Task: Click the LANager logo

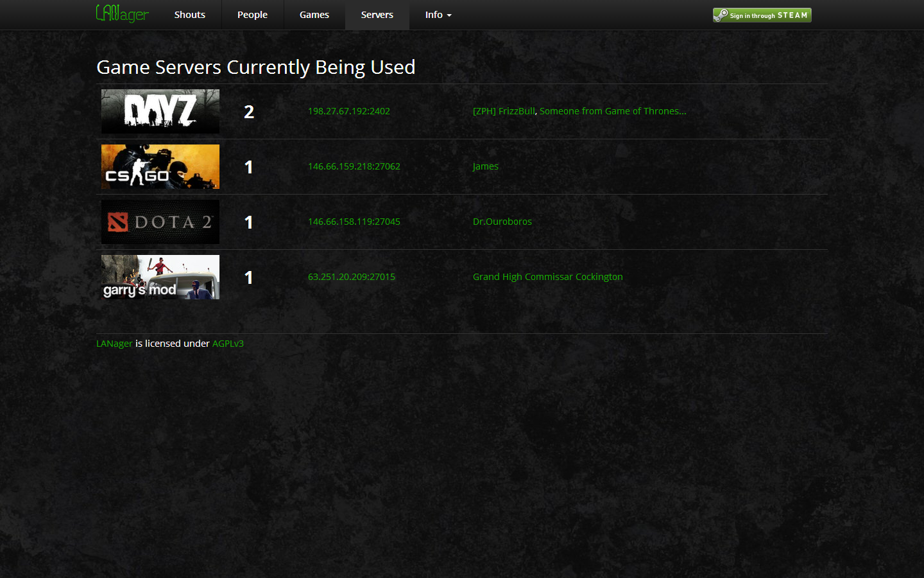Action: click(x=122, y=13)
